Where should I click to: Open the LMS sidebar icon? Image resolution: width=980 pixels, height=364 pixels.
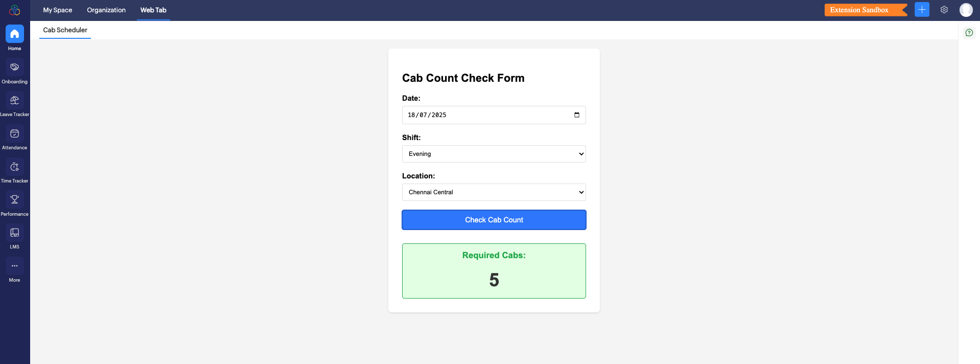coord(14,233)
